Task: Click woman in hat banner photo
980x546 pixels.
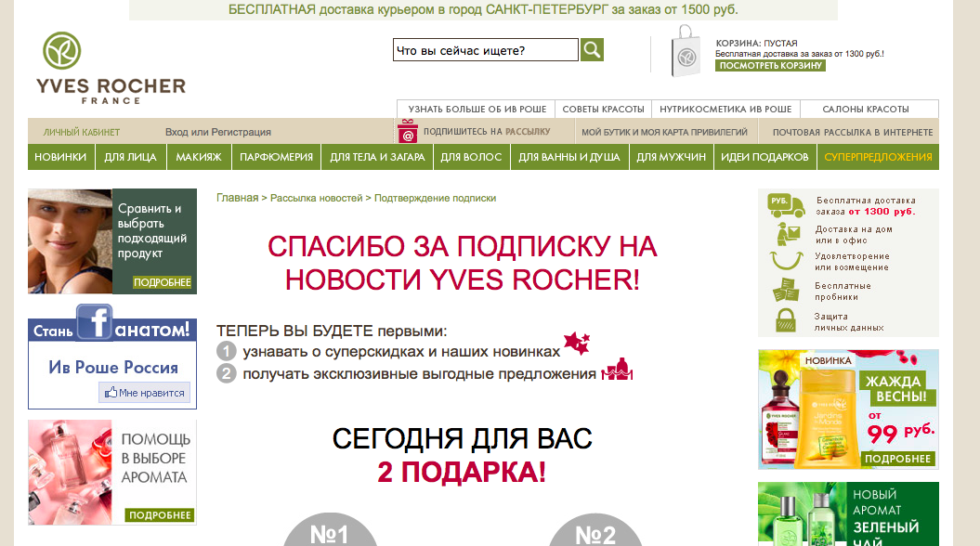Action: pyautogui.click(x=70, y=241)
